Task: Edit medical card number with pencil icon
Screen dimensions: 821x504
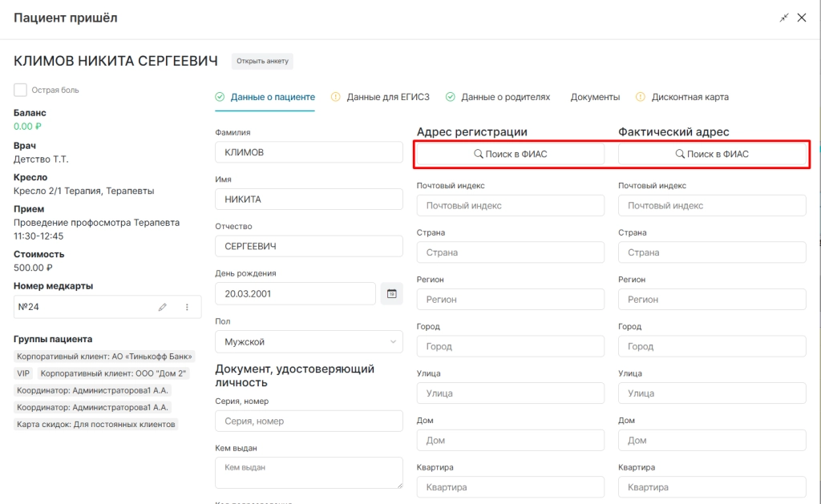Action: [162, 307]
